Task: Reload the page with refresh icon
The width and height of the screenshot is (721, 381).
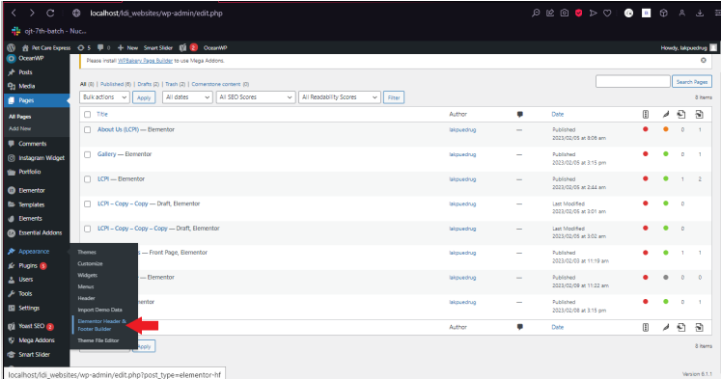Action: click(x=50, y=13)
